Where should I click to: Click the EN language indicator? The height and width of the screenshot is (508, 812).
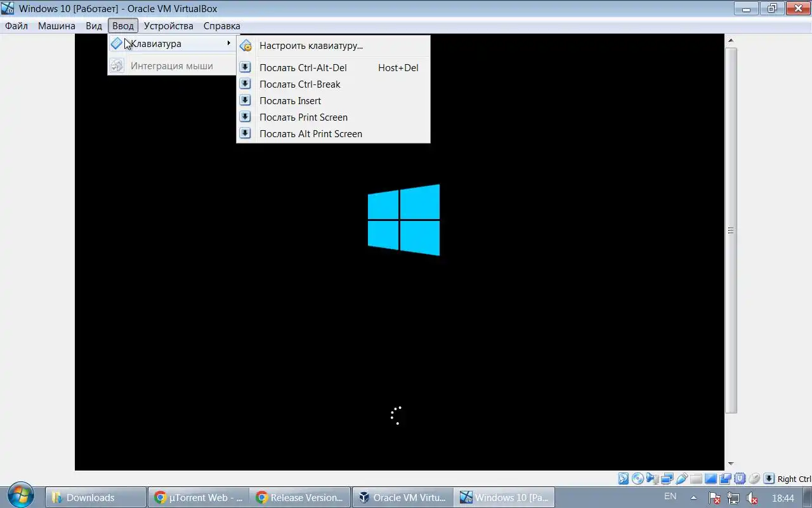point(670,497)
